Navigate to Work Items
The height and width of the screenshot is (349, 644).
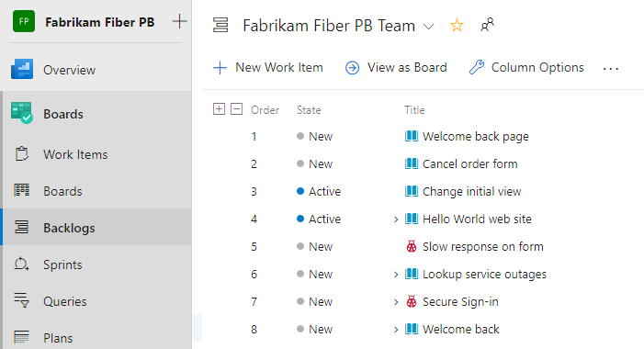point(75,154)
